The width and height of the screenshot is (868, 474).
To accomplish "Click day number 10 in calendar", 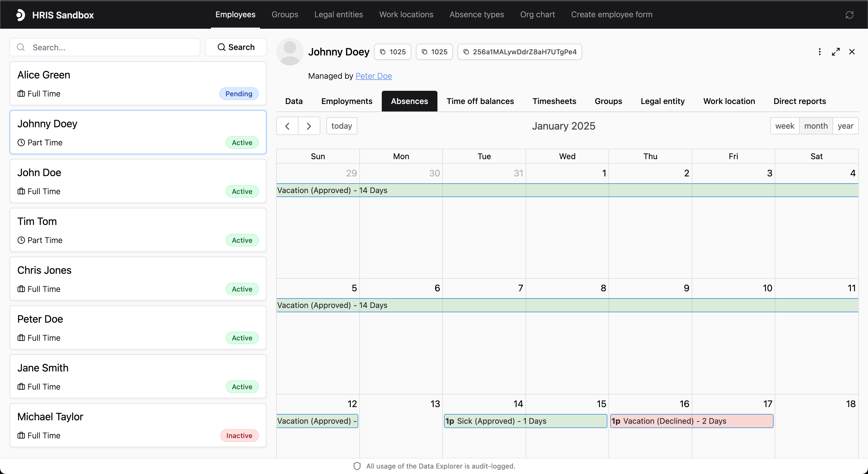I will [x=767, y=288].
